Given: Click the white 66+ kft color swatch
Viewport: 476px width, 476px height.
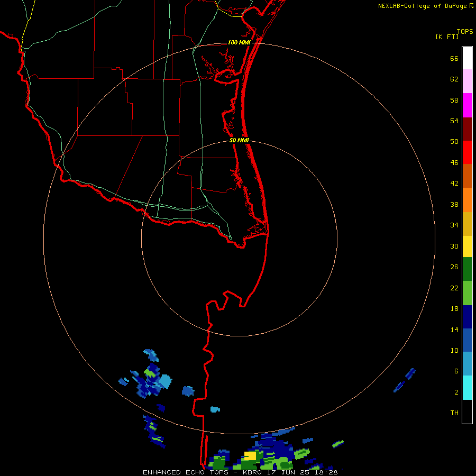Looking at the screenshot, I should click(x=467, y=58).
